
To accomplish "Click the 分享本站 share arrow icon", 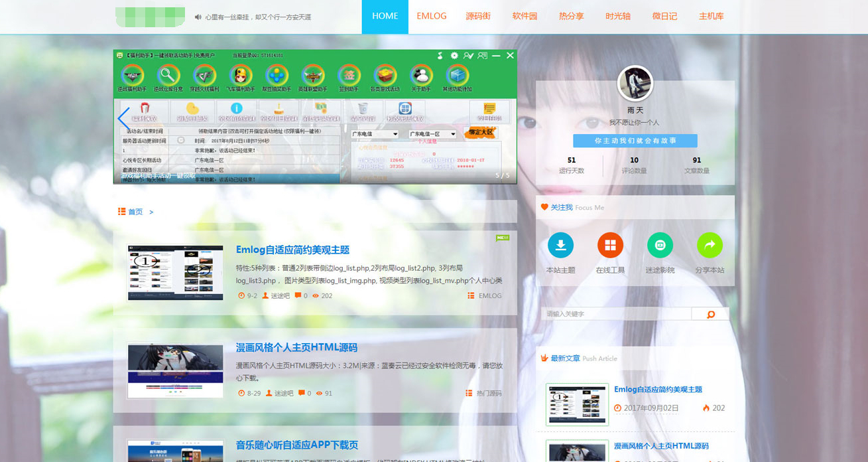I will [x=710, y=245].
